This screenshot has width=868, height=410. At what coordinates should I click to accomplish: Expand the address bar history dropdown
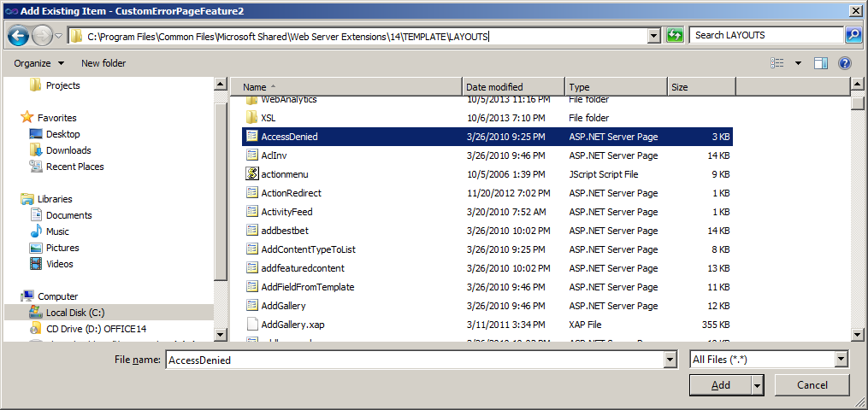654,37
